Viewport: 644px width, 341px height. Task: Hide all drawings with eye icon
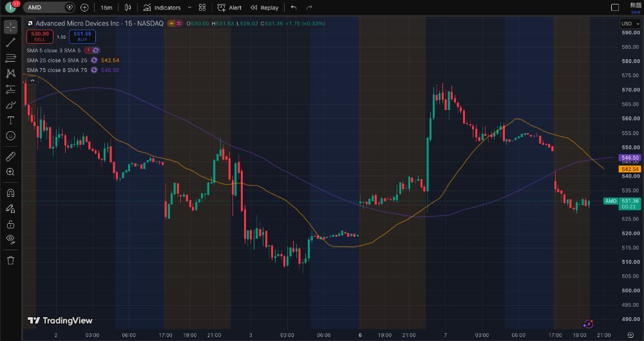tap(11, 239)
